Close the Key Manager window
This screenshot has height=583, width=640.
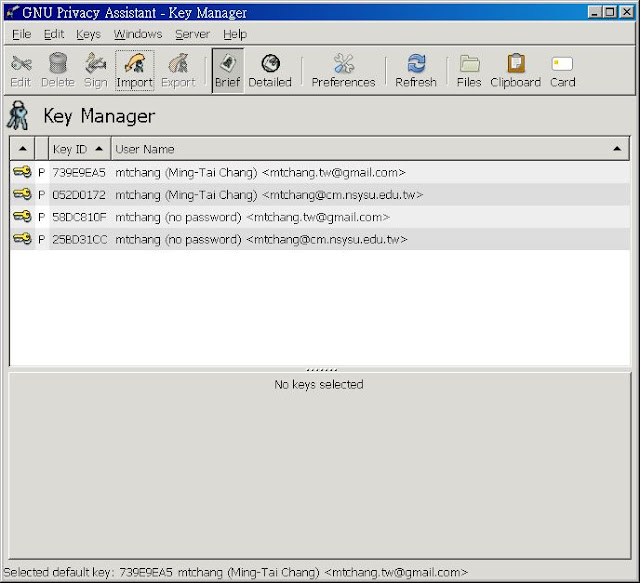[x=627, y=12]
